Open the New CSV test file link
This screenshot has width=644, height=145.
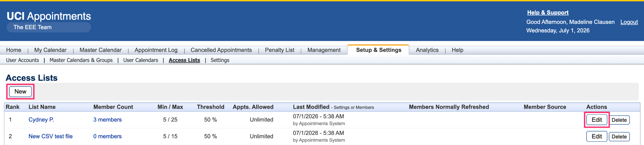51,136
